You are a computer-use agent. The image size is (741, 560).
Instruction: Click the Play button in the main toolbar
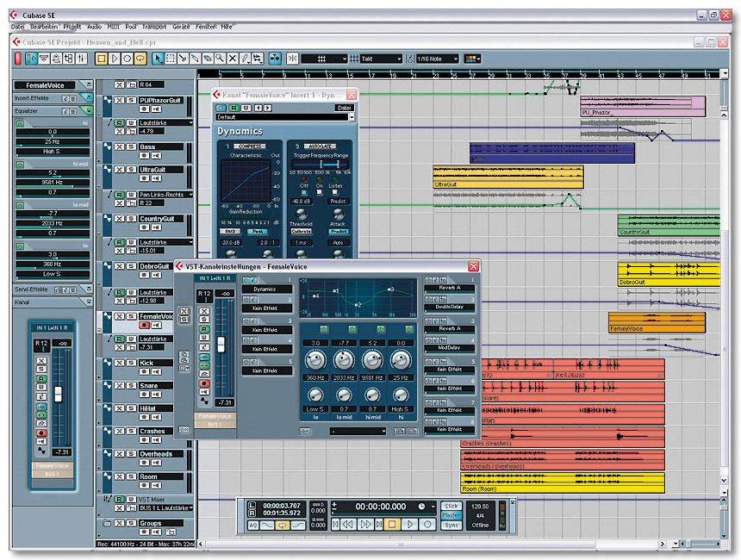pyautogui.click(x=114, y=59)
